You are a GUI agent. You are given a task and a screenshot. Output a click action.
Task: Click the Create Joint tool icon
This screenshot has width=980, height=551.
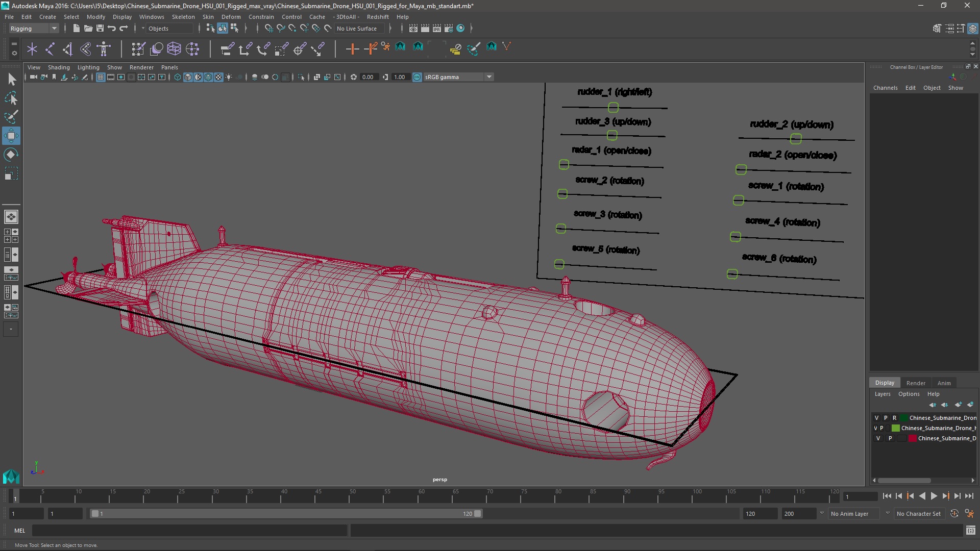pos(50,49)
